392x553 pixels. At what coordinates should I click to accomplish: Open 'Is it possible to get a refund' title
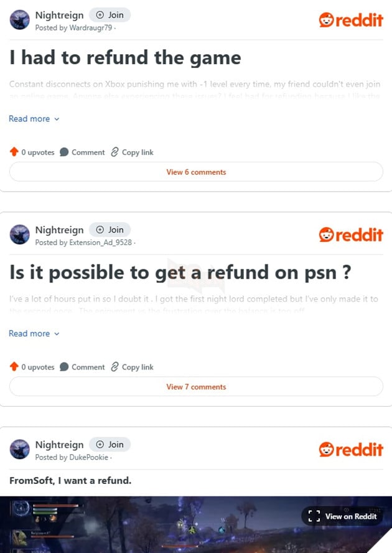tap(180, 272)
